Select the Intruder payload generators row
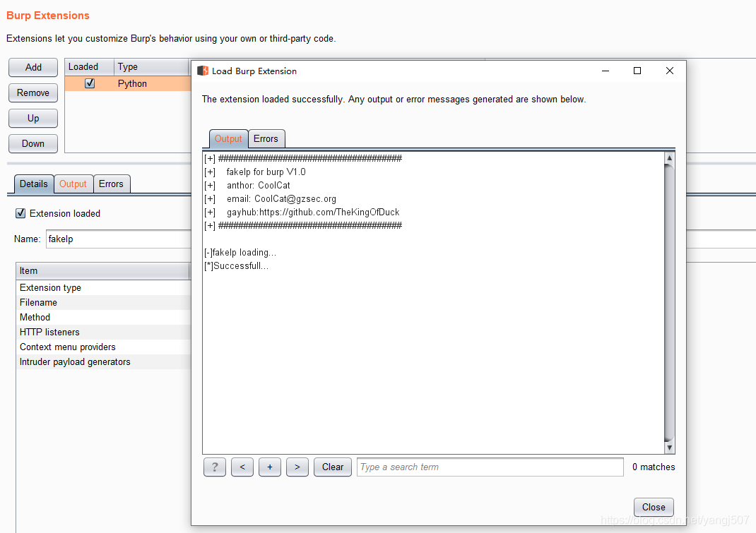Viewport: 756px width, 533px height. point(104,362)
